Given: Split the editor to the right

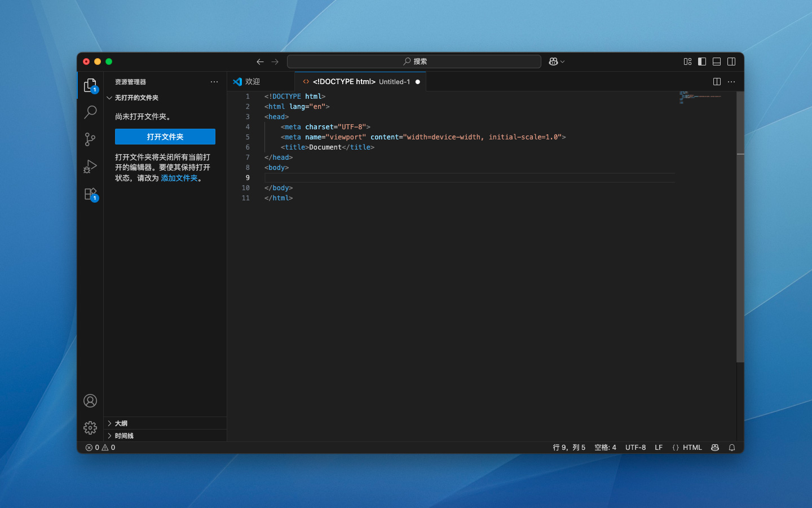Looking at the screenshot, I should click(x=717, y=82).
